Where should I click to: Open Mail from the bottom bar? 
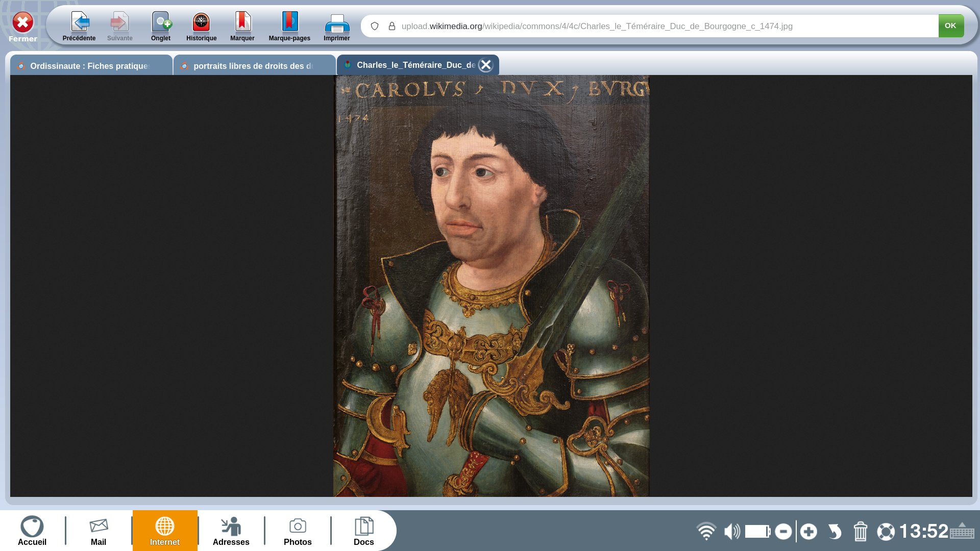click(99, 531)
